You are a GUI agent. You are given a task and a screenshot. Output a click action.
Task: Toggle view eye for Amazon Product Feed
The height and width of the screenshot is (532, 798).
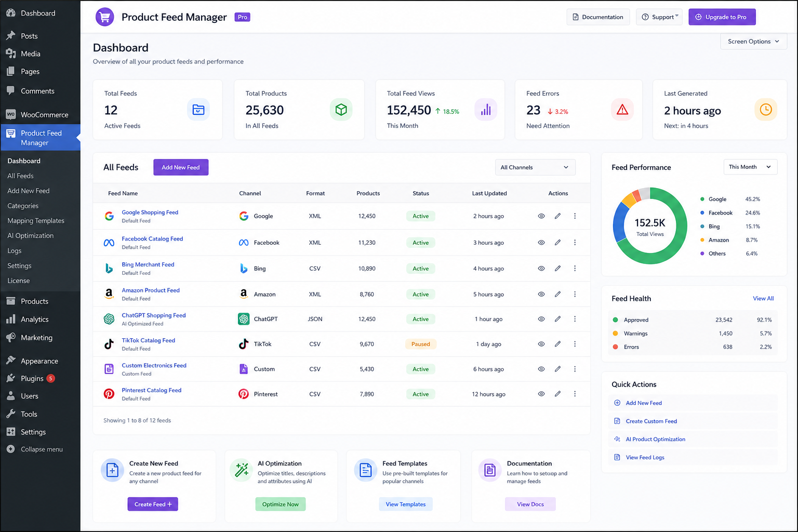[541, 294]
